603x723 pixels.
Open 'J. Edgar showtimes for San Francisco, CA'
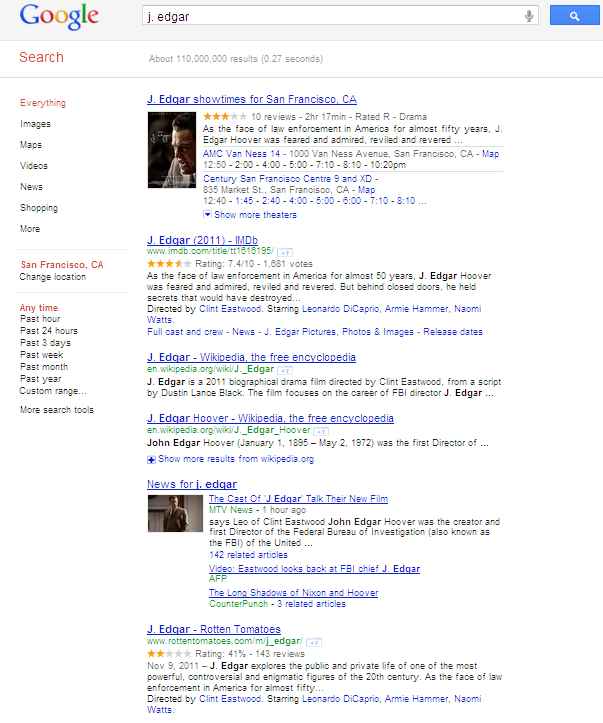click(252, 99)
